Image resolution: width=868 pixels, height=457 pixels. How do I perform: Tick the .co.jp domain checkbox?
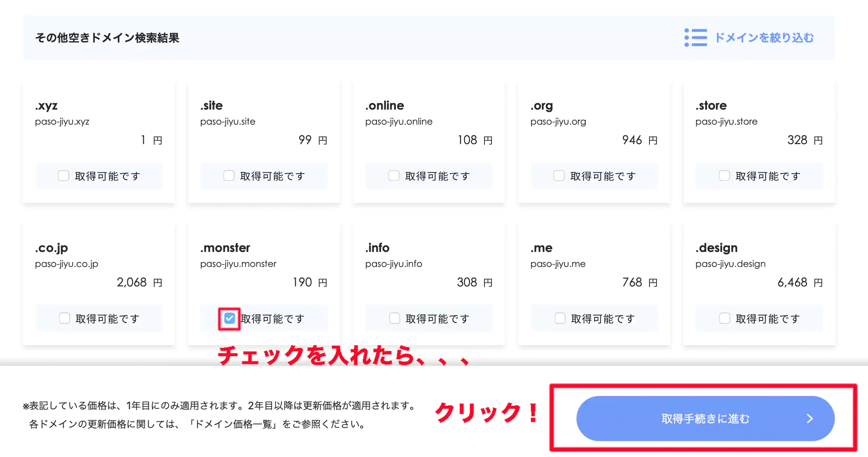tap(65, 318)
